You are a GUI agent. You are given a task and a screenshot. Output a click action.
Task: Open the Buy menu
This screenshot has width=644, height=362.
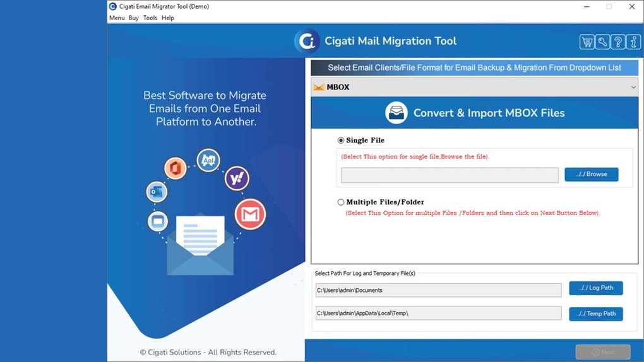(133, 18)
